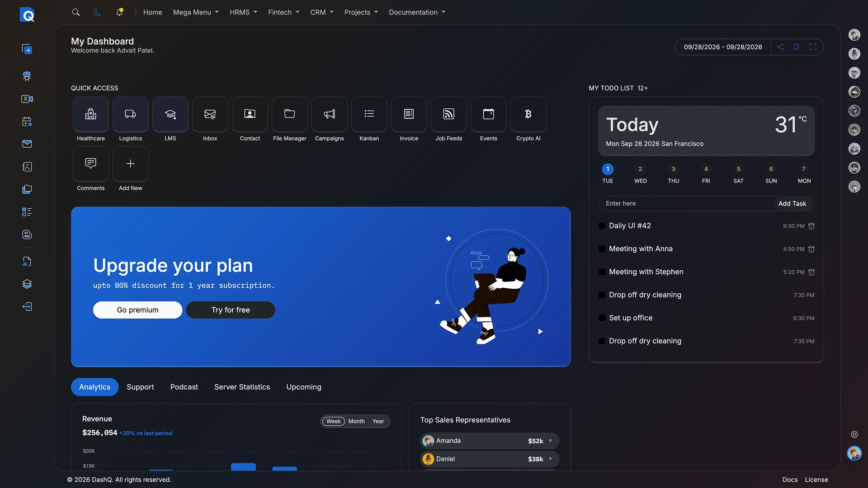
Task: Open Job Feeds RSS tile
Action: pos(449,114)
